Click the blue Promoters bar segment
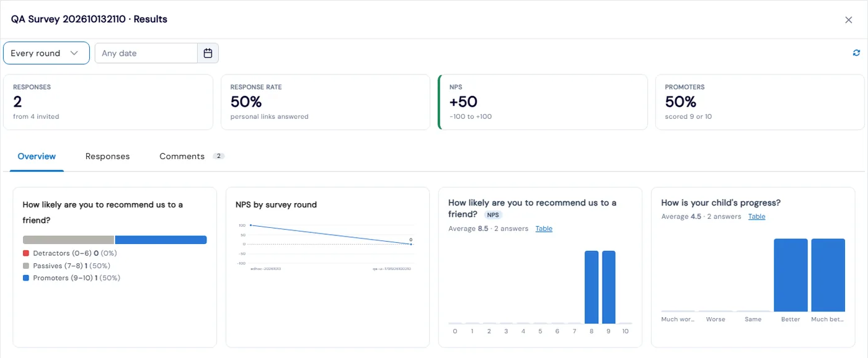This screenshot has width=868, height=358. pos(161,240)
